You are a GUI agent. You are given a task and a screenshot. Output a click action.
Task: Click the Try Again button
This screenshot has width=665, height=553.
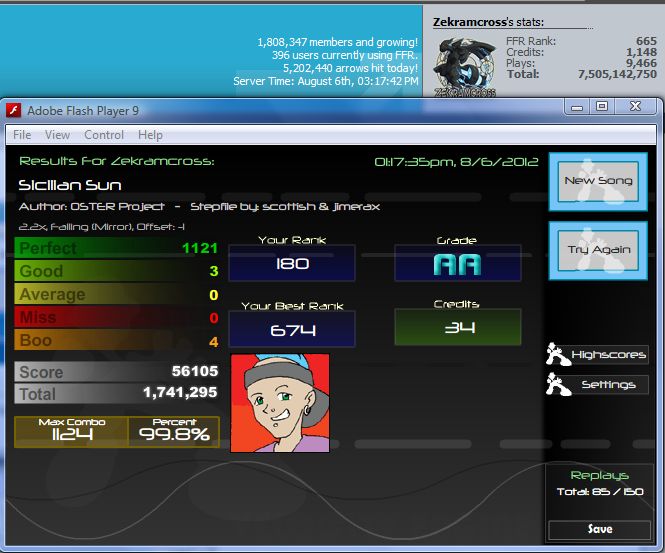click(598, 250)
